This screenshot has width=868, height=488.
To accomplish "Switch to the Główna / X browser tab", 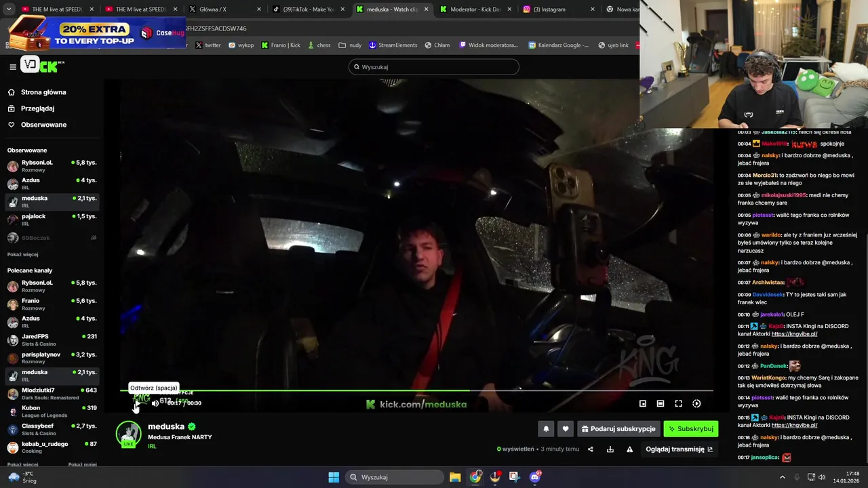I will [x=224, y=9].
